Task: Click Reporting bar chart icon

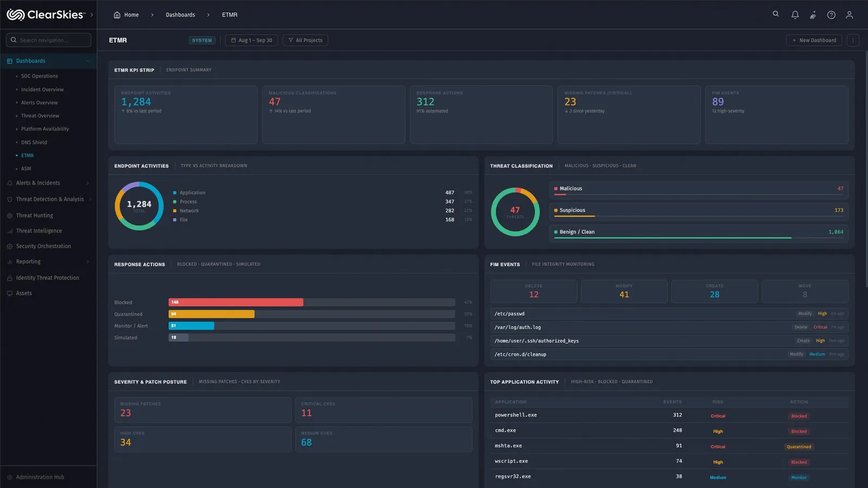Action: 10,262
